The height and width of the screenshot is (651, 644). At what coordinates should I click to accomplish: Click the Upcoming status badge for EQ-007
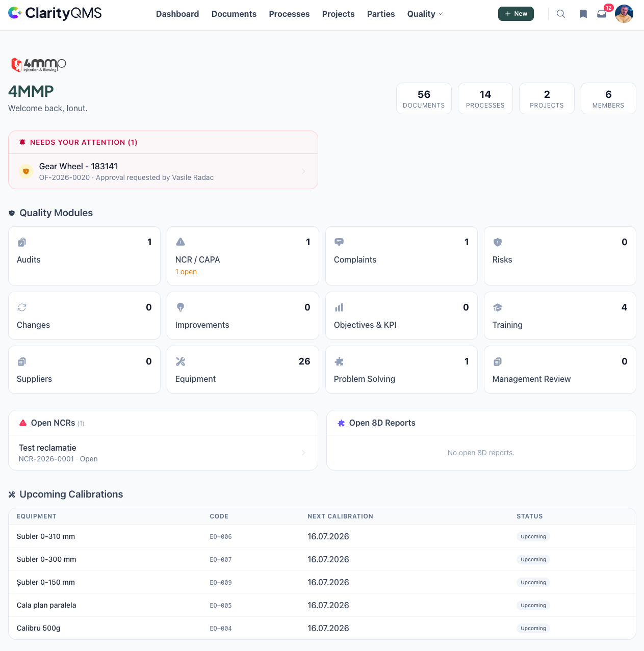pyautogui.click(x=533, y=559)
